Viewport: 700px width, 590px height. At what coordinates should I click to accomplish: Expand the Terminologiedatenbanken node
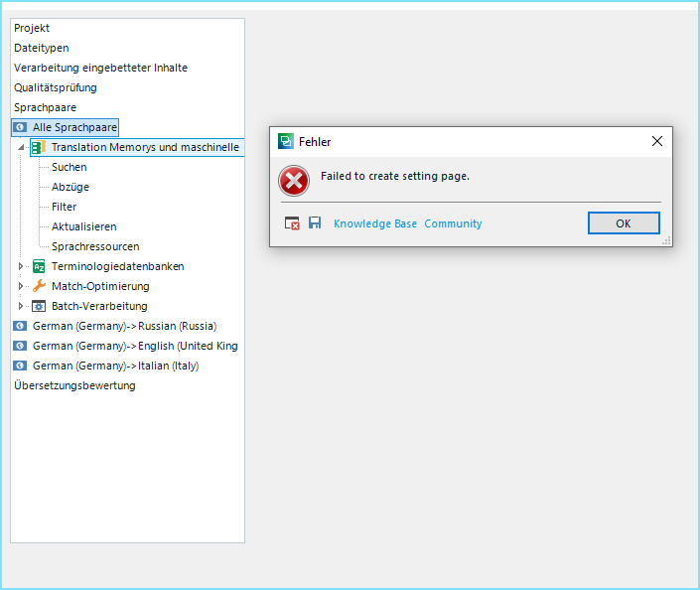click(20, 266)
